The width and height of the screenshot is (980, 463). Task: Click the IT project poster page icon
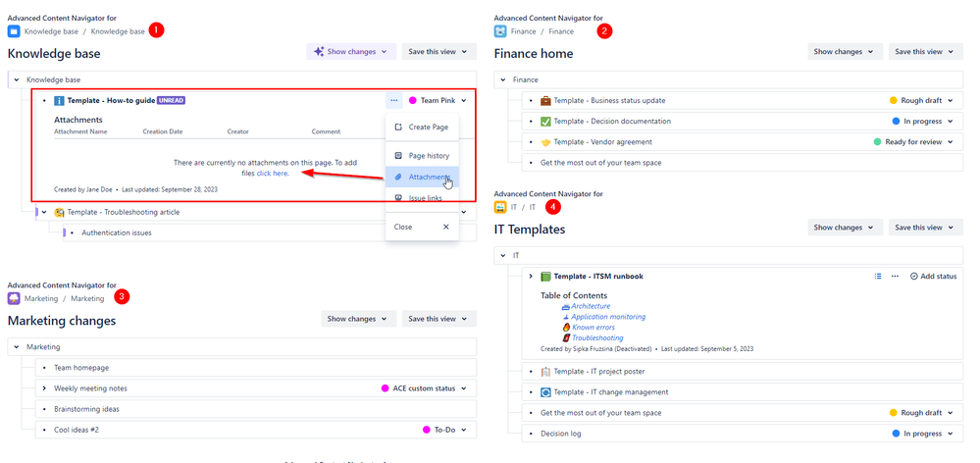pyautogui.click(x=545, y=372)
